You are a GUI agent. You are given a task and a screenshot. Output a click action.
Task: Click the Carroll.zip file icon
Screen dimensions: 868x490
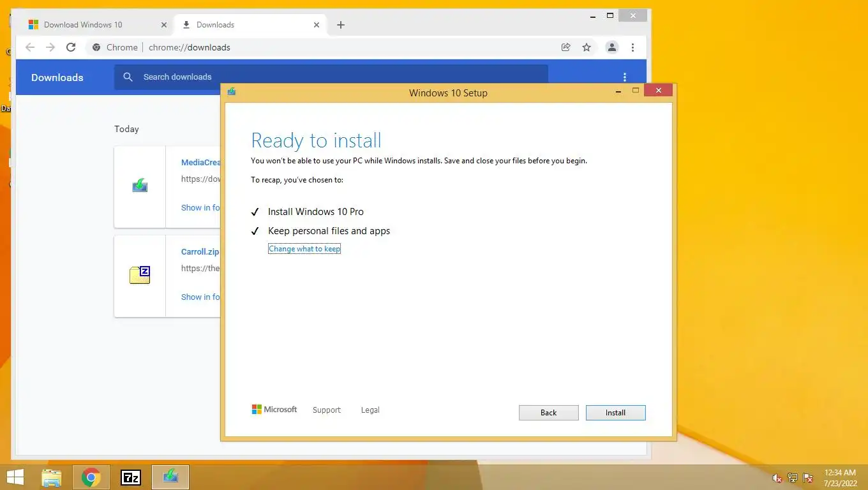point(140,275)
